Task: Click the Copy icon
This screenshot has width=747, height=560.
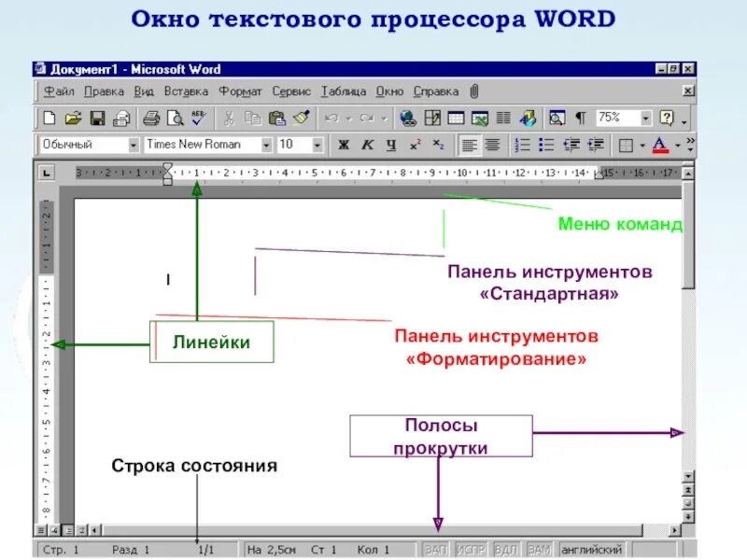Action: (252, 118)
